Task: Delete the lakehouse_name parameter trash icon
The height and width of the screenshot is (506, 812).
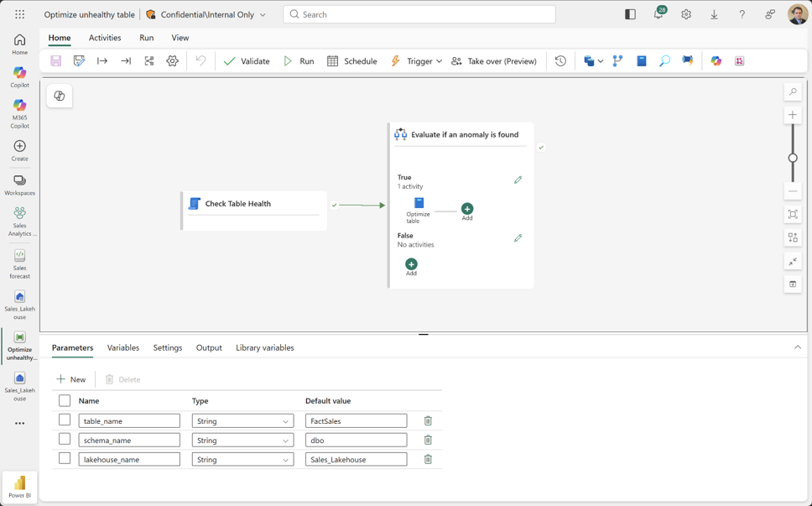Action: pyautogui.click(x=428, y=459)
